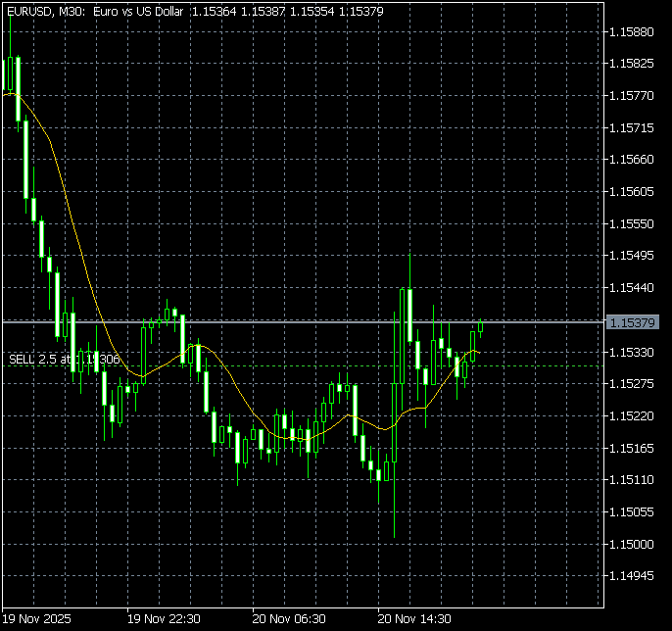
Task: Click the 1.15440 price scale label
Action: tap(631, 288)
